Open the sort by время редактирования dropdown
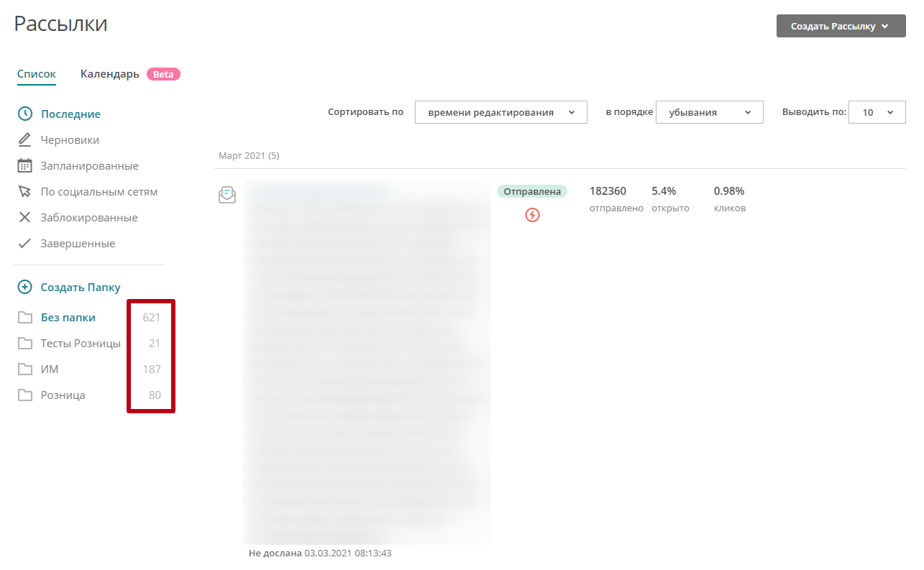 pyautogui.click(x=500, y=112)
